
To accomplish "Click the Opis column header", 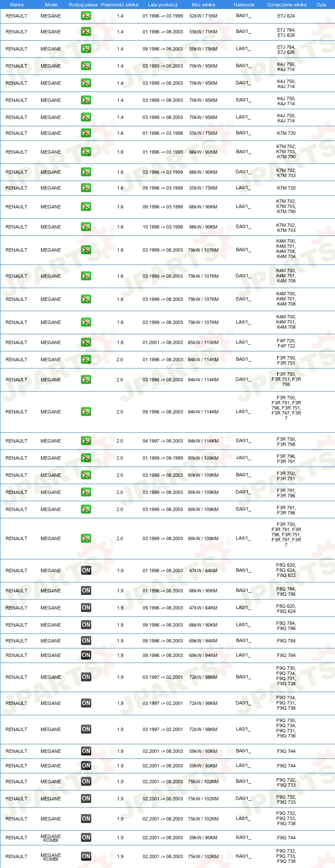I will (321, 5).
